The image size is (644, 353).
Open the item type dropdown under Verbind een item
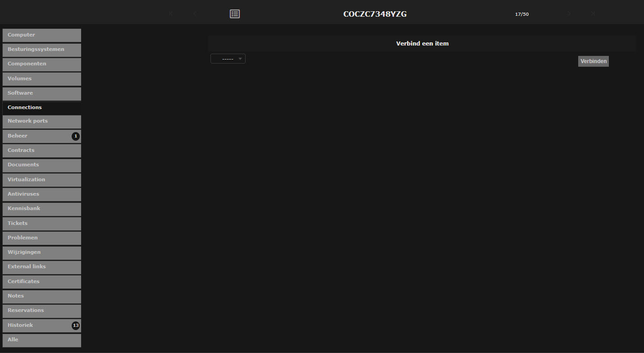(x=228, y=59)
